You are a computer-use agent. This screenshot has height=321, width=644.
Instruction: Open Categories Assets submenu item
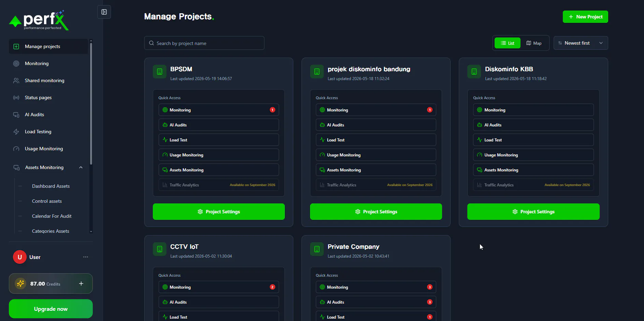point(50,231)
